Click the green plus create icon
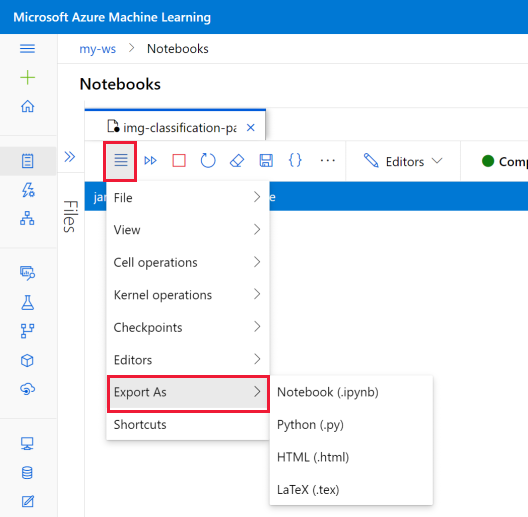The width and height of the screenshot is (528, 517). (x=27, y=78)
